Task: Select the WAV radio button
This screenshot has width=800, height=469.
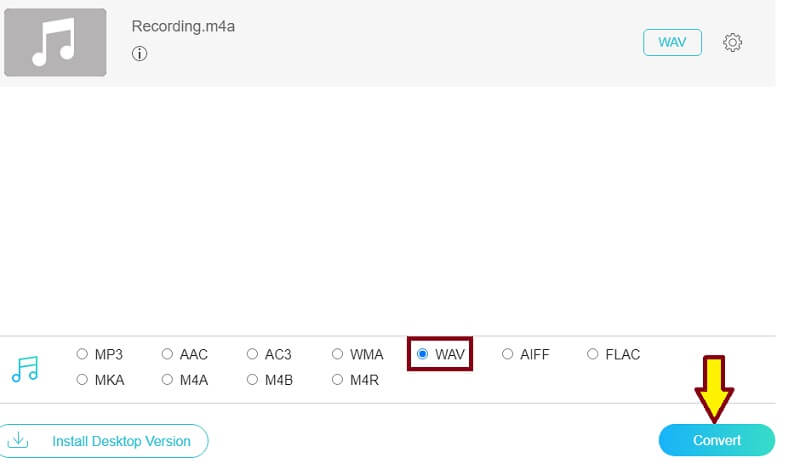Action: coord(423,354)
